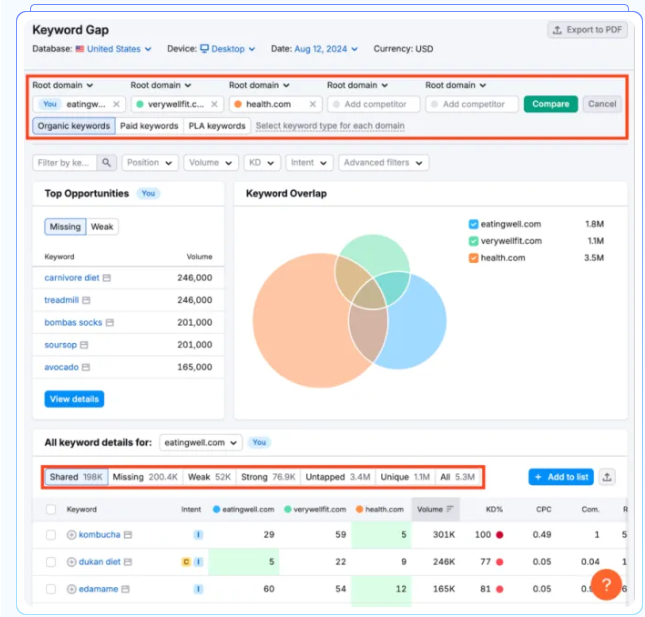Expand kombucha row with plus icon
Image resolution: width=645 pixels, height=617 pixels.
point(71,535)
